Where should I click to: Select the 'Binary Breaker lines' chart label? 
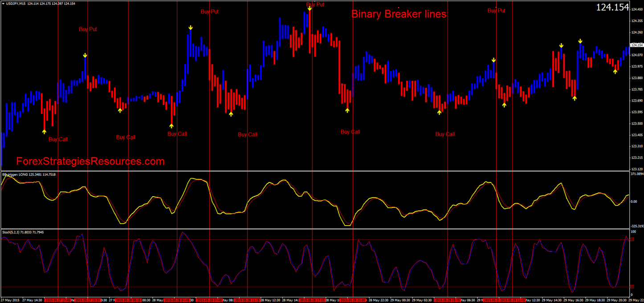pyautogui.click(x=399, y=14)
